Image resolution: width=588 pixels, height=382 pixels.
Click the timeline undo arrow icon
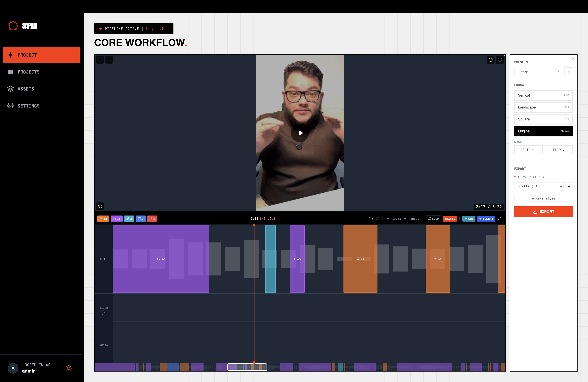(x=371, y=219)
